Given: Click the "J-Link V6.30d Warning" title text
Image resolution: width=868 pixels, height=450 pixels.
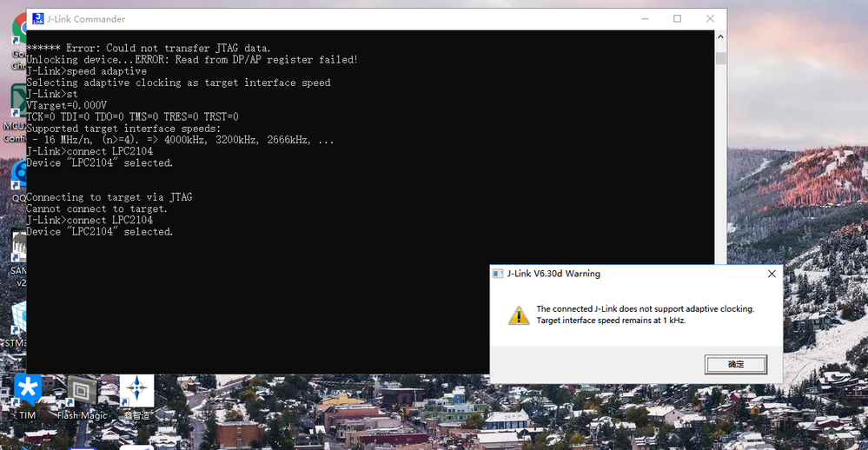Looking at the screenshot, I should pyautogui.click(x=553, y=274).
